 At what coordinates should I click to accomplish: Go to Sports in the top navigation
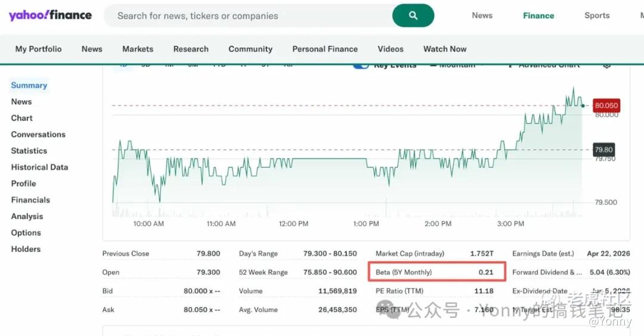tap(596, 15)
